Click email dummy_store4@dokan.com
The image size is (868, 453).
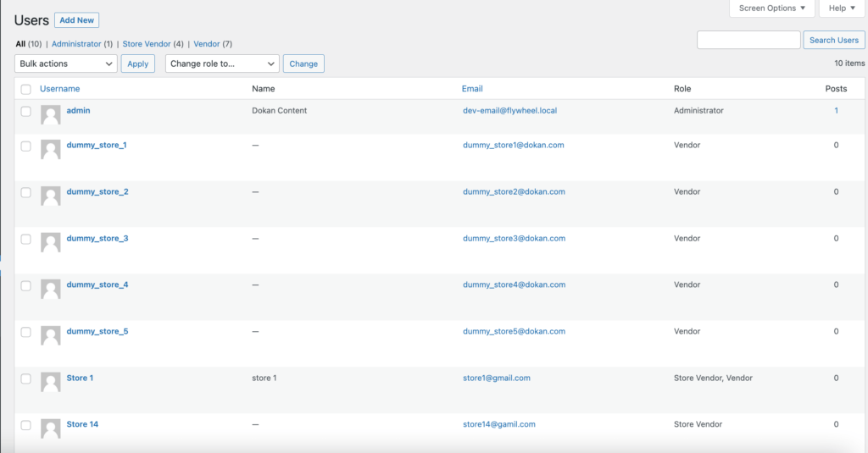pos(515,285)
